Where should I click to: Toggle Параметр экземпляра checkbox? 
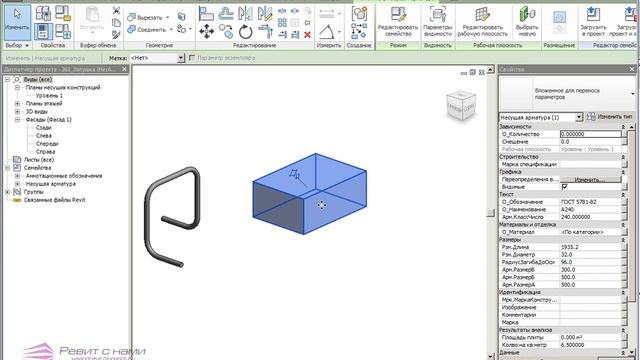tap(192, 58)
